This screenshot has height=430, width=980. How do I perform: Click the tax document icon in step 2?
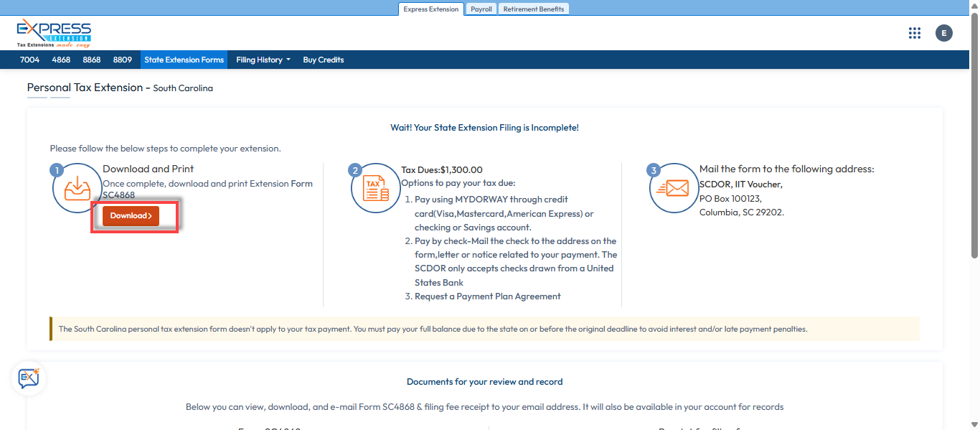pos(374,189)
